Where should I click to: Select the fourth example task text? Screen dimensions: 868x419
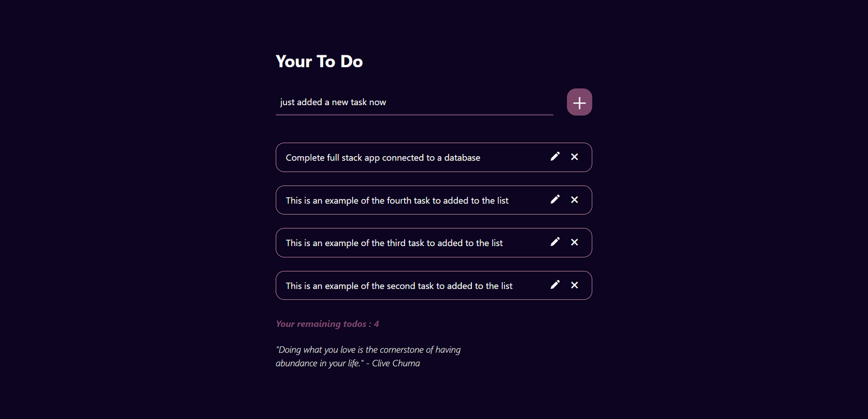point(397,201)
